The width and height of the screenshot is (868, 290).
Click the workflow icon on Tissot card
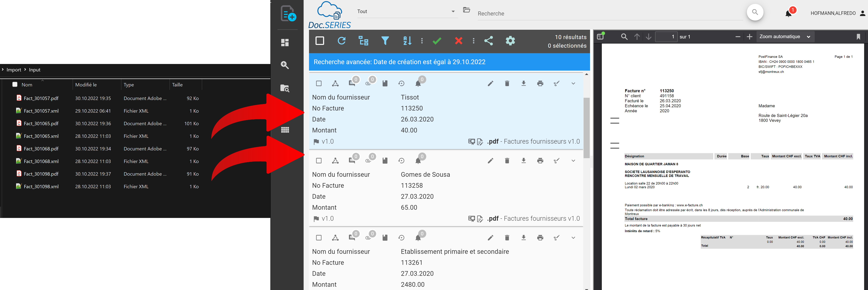(x=335, y=83)
